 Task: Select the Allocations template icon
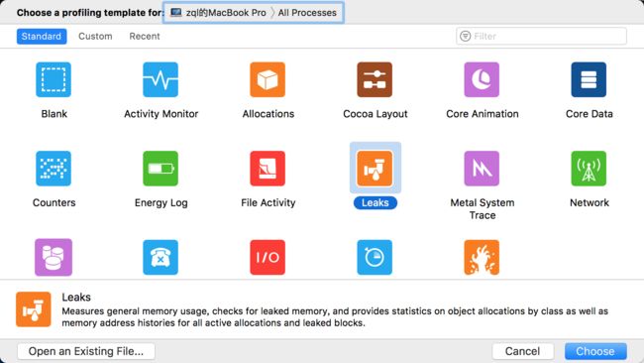coord(268,79)
